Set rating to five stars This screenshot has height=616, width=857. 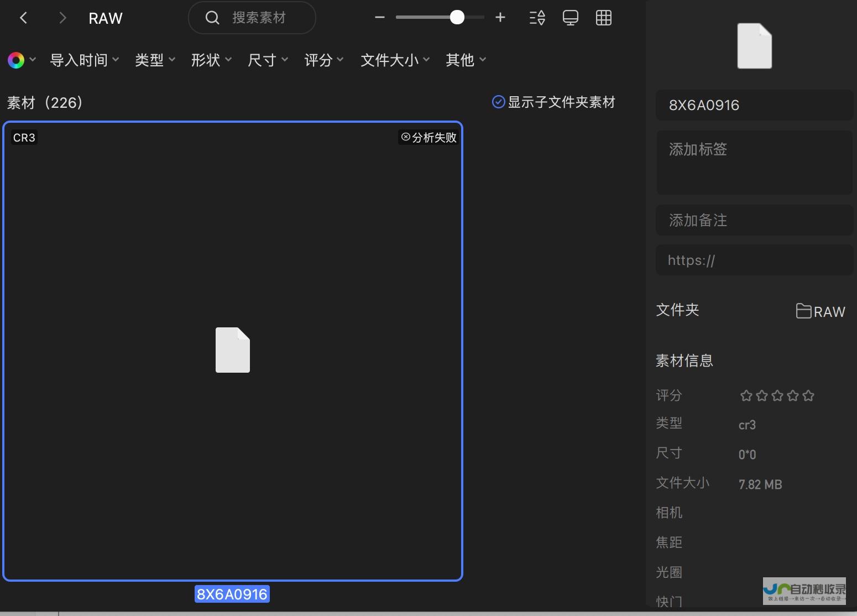808,395
